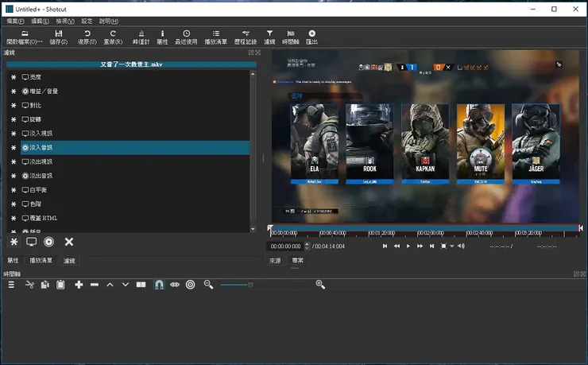Open the 檔案 file menu
588x365 pixels.
click(x=15, y=21)
